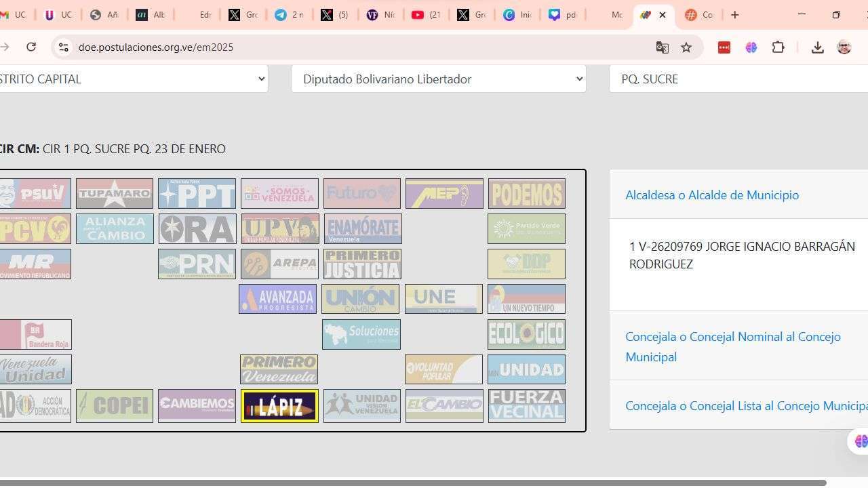Viewport: 868px width, 488px height.
Task: Open Concejal Lista al Concejo Municipal link
Action: pos(747,405)
